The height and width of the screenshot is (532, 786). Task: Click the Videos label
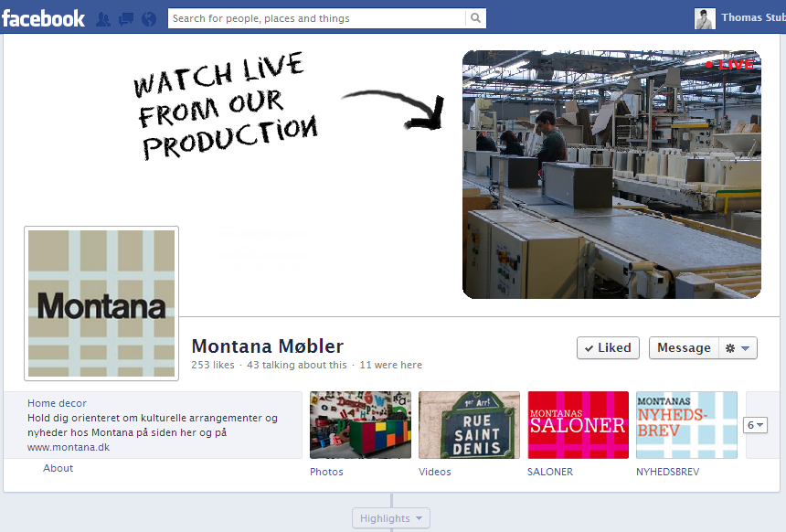pos(435,472)
